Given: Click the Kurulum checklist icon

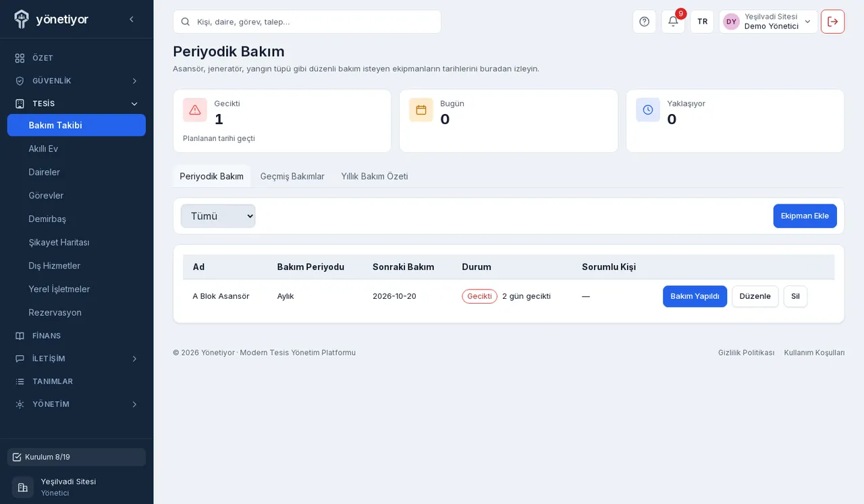Looking at the screenshot, I should coord(17,457).
